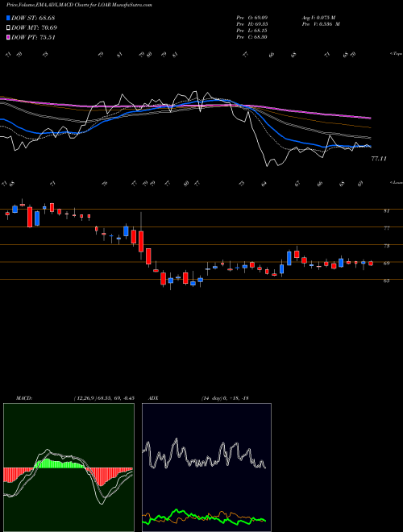The height and width of the screenshot is (532, 403).
Task: Click the MACD (12,26,9) parameter values
Action: (104, 397)
